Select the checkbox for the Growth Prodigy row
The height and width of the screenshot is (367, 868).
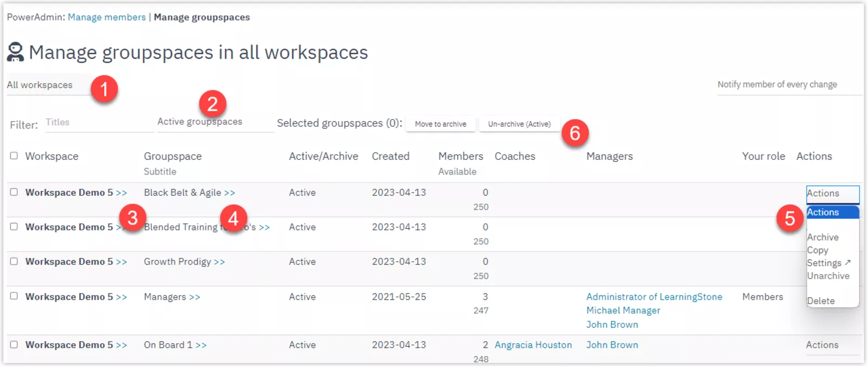(14, 261)
